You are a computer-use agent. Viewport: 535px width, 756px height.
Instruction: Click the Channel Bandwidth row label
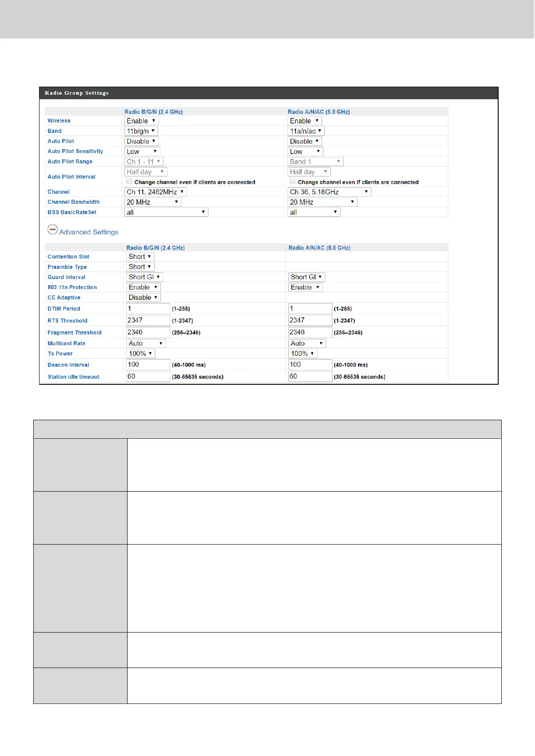click(74, 202)
